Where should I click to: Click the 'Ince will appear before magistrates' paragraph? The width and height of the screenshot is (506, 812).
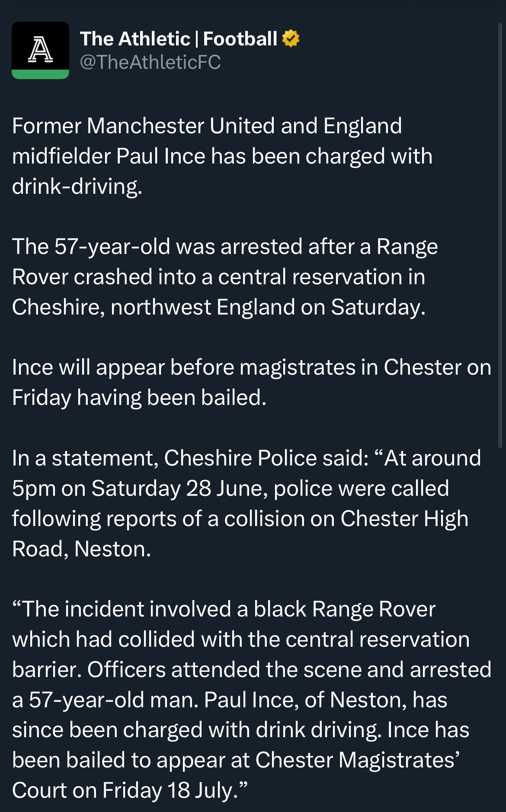252,382
